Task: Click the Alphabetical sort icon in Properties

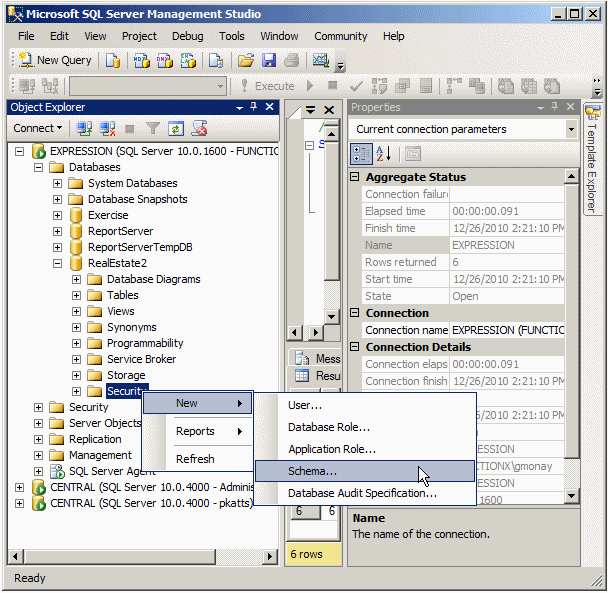Action: tap(383, 154)
